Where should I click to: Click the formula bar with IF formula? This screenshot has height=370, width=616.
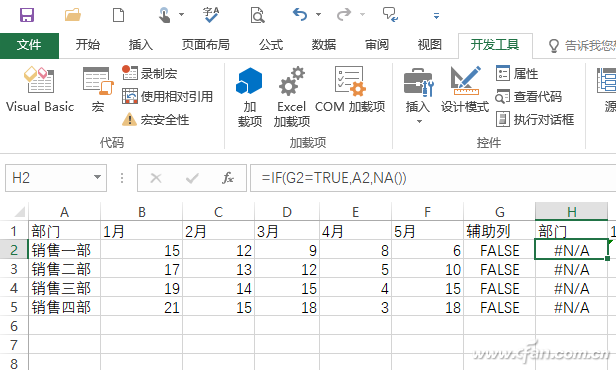[x=433, y=178]
